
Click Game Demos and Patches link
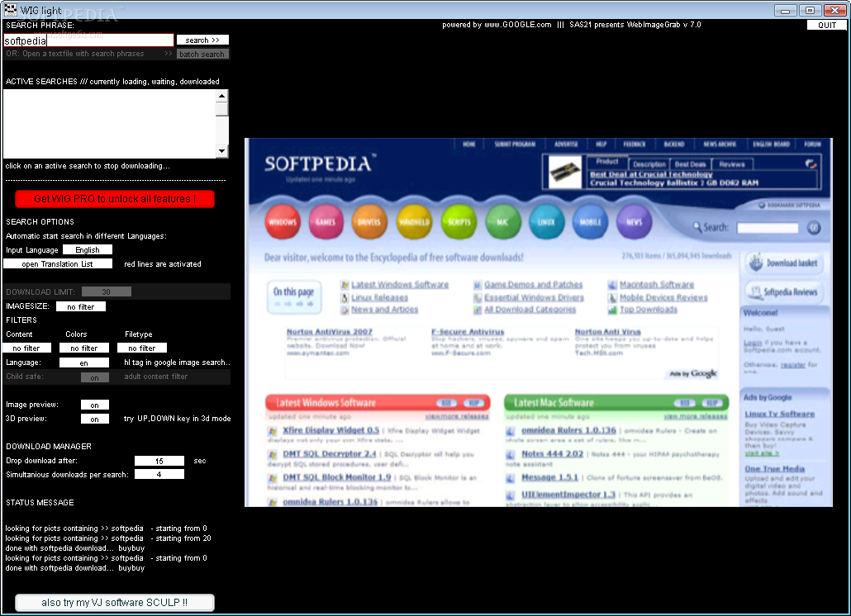coord(533,285)
